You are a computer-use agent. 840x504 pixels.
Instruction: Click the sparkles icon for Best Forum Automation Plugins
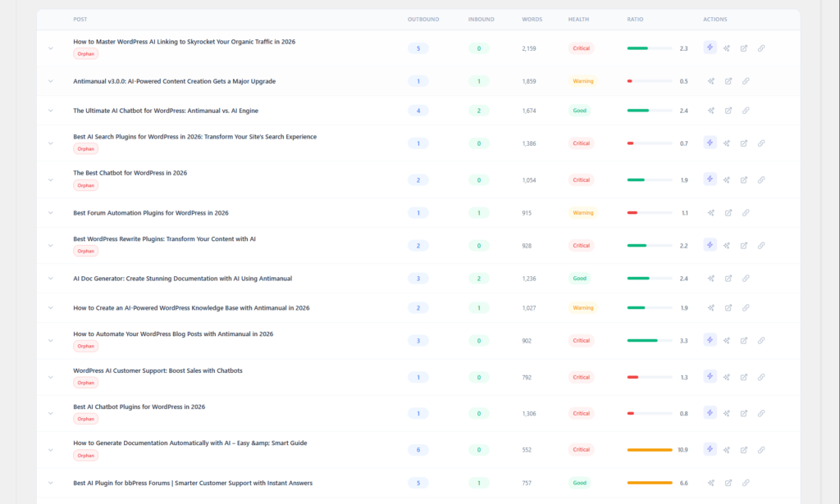710,212
